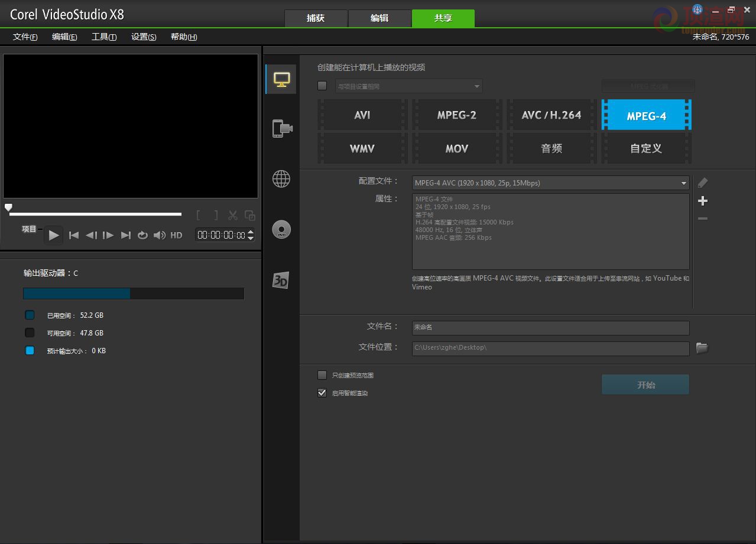The height and width of the screenshot is (544, 756).
Task: Step forward to the next frame
Action: point(108,235)
